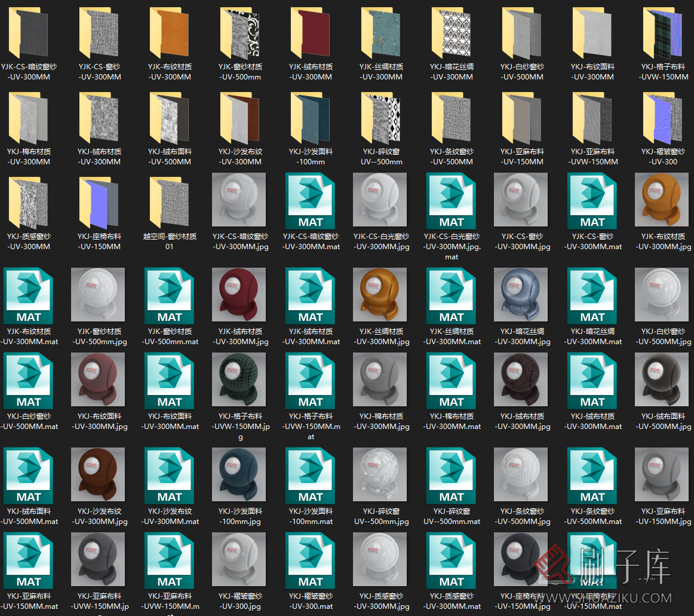Select the YKJ-格子布料-UVW-150MM.mat file
This screenshot has height=616, width=694.
(311, 380)
